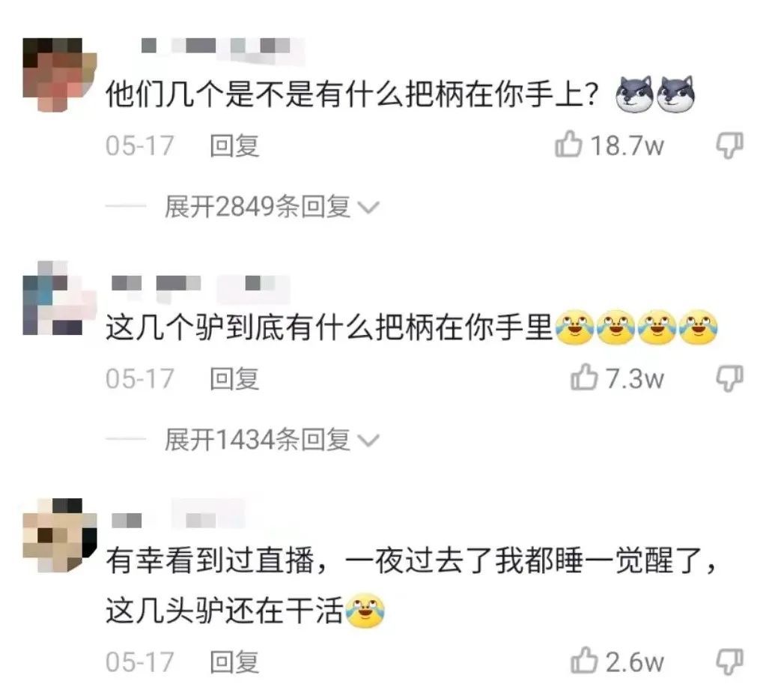Expand 1434 replies under second comment
784x699 pixels.
click(258, 440)
